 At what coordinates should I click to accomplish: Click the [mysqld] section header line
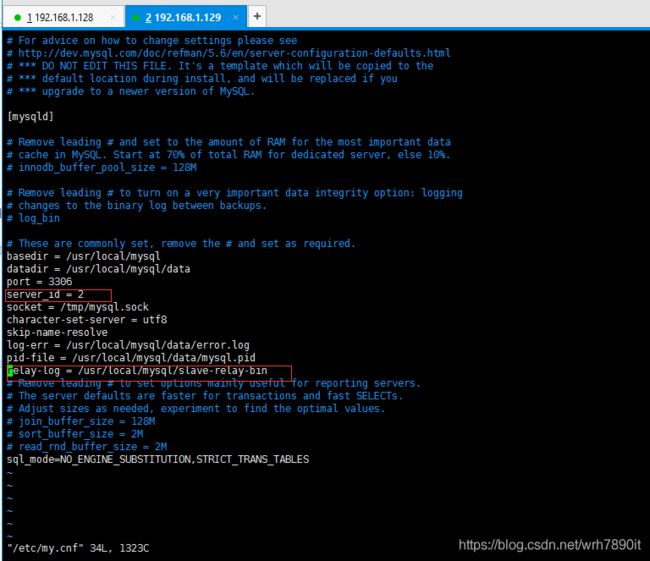tap(30, 117)
